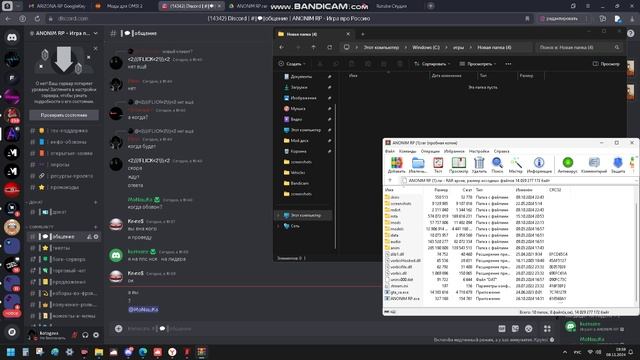The height and width of the screenshot is (360, 640).
Task: Toggle headphones deafen in Discord user panel
Action: point(85,335)
